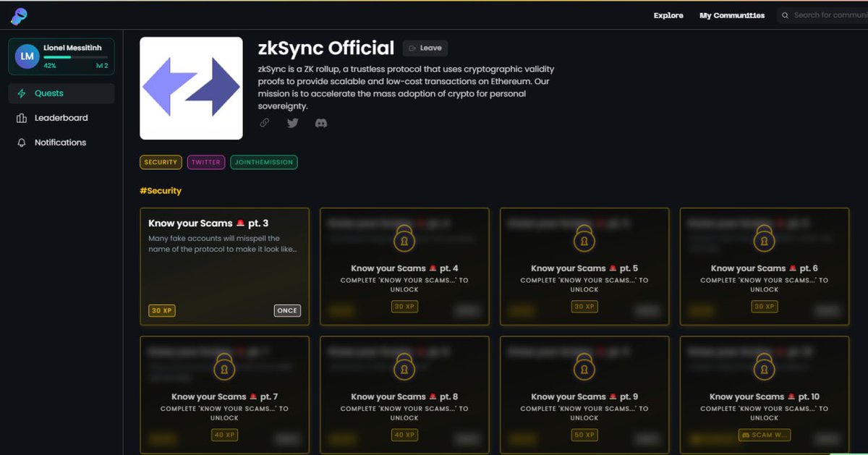This screenshot has height=455, width=868.
Task: Click the 40 XP badge on pt. 7
Action: [x=224, y=435]
